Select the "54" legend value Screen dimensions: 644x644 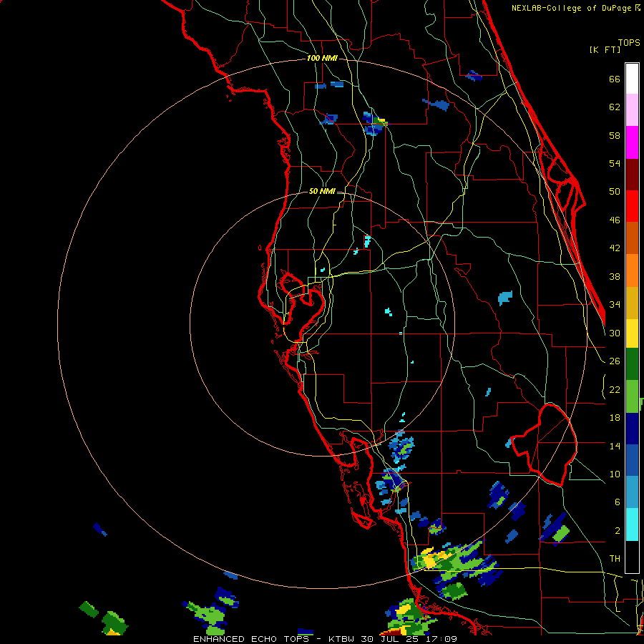(615, 163)
